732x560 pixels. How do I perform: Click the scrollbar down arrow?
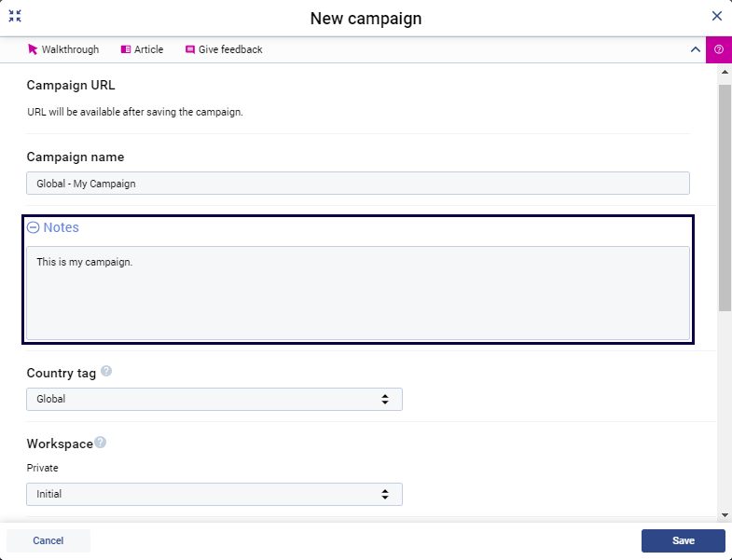click(x=725, y=513)
